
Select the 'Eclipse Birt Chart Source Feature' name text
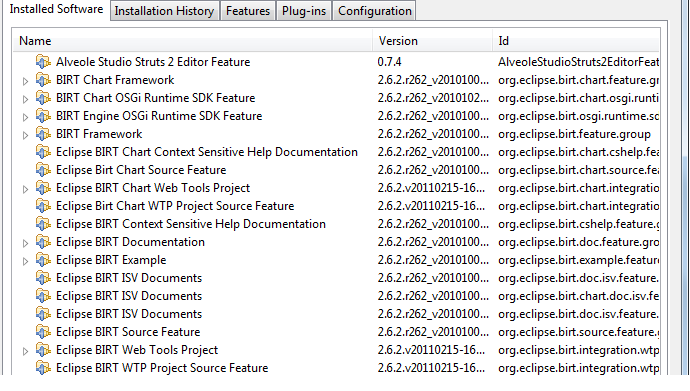pos(141,170)
